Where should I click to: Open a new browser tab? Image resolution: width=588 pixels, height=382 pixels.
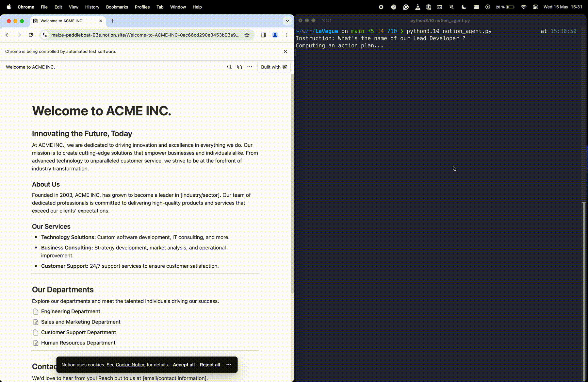click(x=112, y=21)
